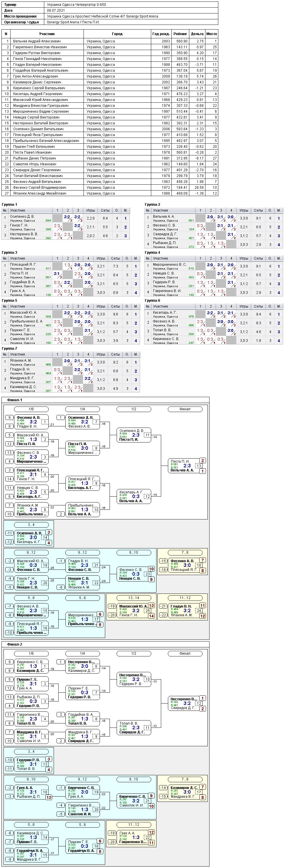Click the 'Финал-1' section heading

[14, 400]
